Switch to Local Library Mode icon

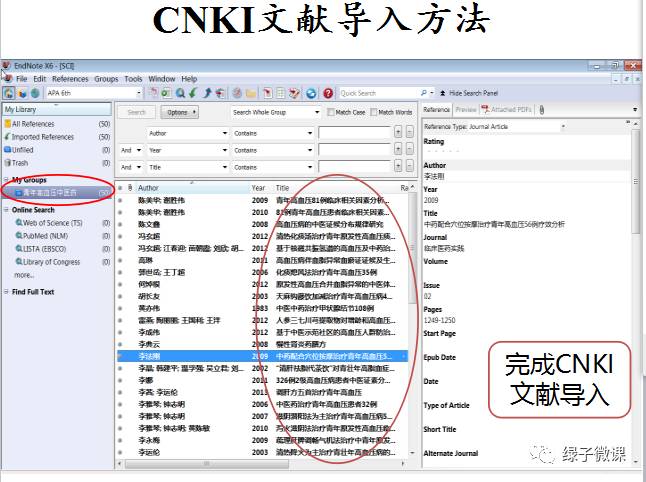8,93
